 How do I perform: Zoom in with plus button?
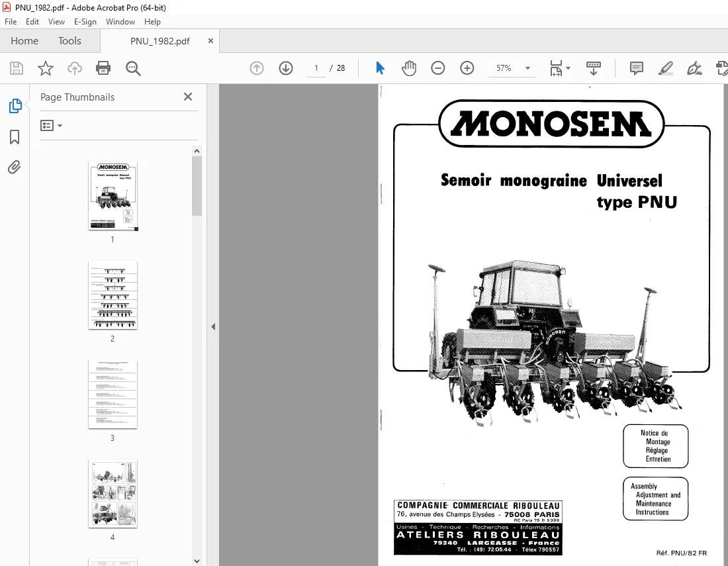point(467,68)
